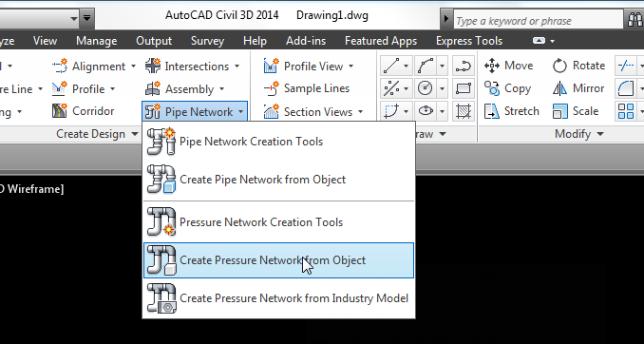Click the Quick Access customize arrow button
This screenshot has width=644, height=344.
click(86, 18)
